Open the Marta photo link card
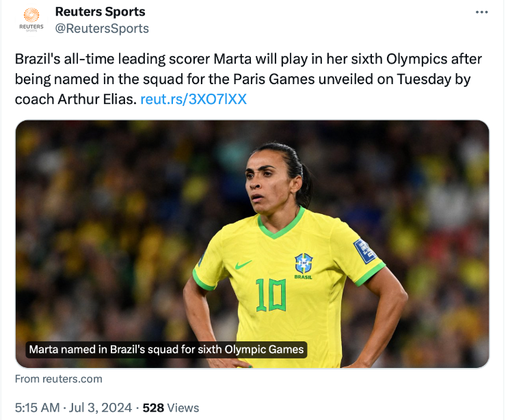Viewport: 508px width, 420px height. tap(252, 244)
